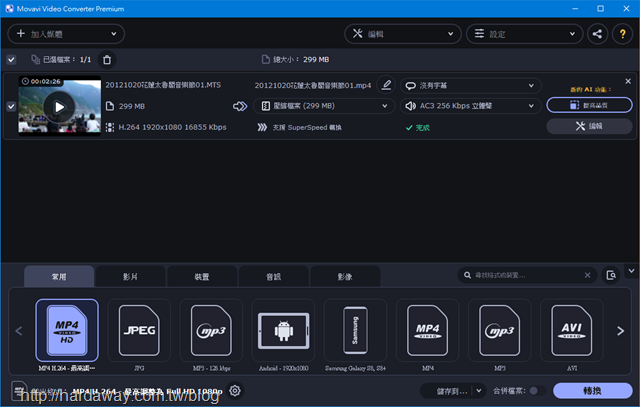Expand the subtitles dropdown
The width and height of the screenshot is (640, 407).
(471, 86)
